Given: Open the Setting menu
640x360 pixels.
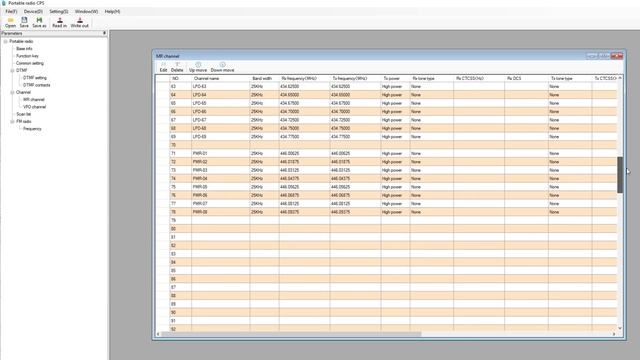Looking at the screenshot, I should tap(59, 11).
